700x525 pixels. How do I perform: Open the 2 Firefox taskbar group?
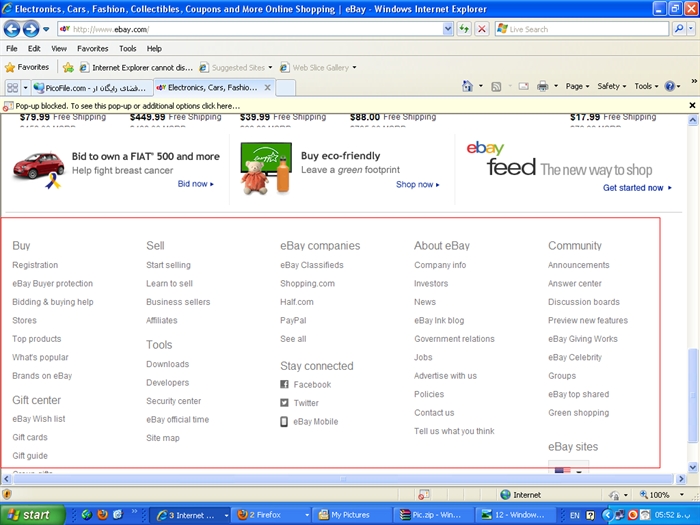(272, 515)
